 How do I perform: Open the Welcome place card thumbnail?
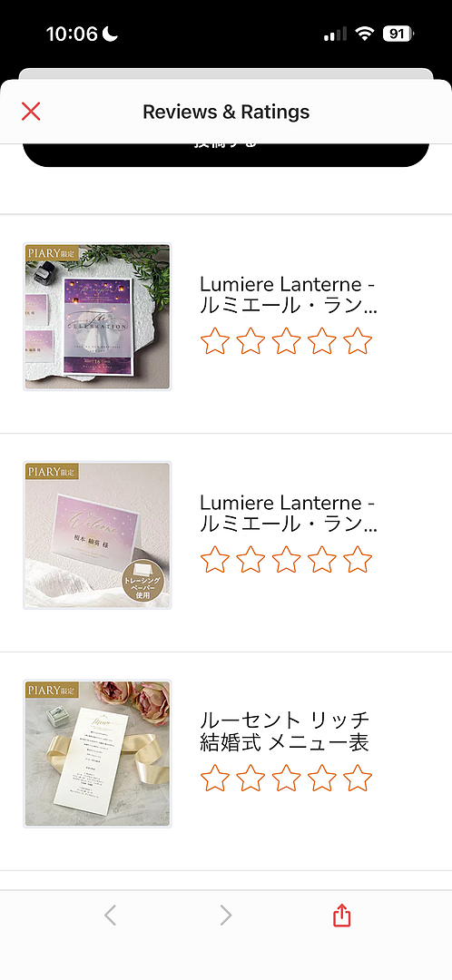click(x=97, y=535)
